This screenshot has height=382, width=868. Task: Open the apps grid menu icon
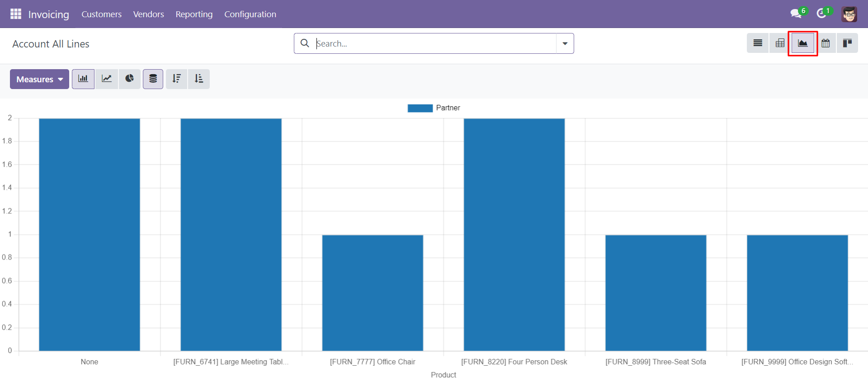tap(16, 14)
